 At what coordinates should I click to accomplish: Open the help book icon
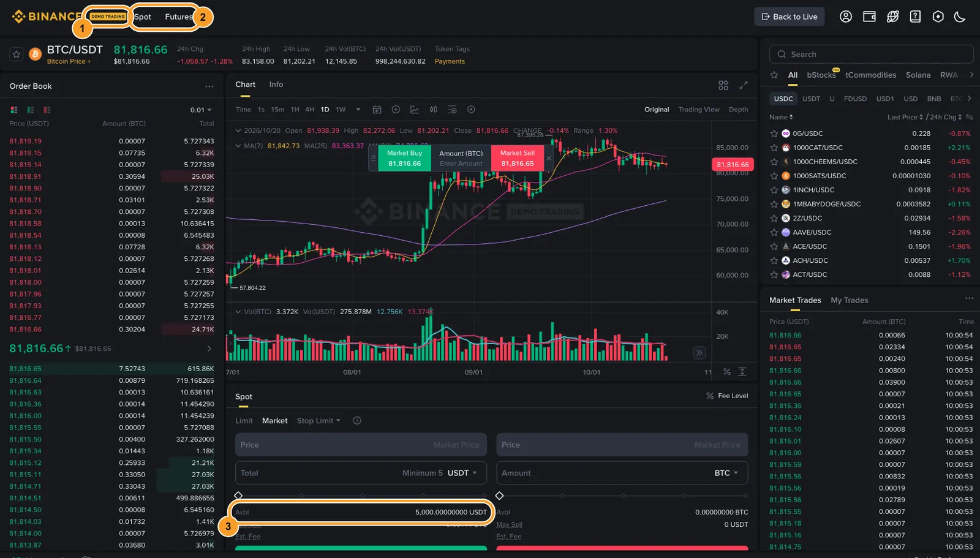(x=915, y=17)
